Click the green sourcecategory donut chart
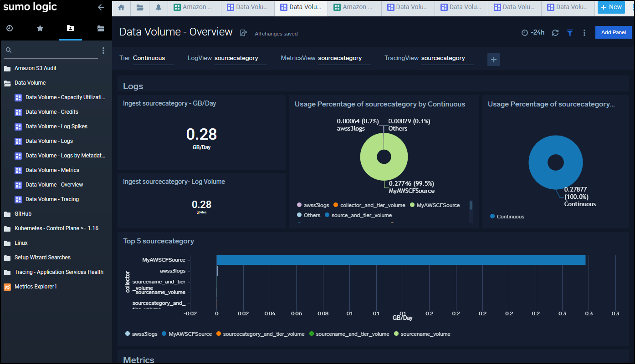 [x=384, y=157]
